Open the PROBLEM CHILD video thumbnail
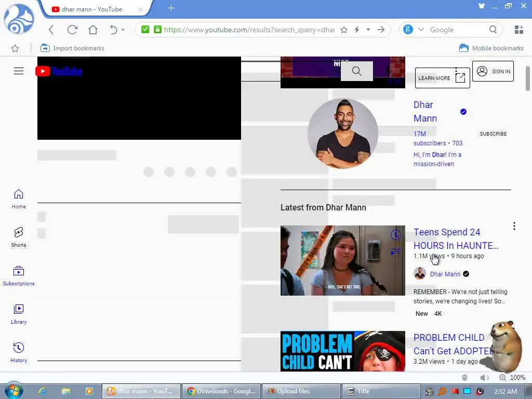Screen dimensions: 532x399 tap(343, 351)
